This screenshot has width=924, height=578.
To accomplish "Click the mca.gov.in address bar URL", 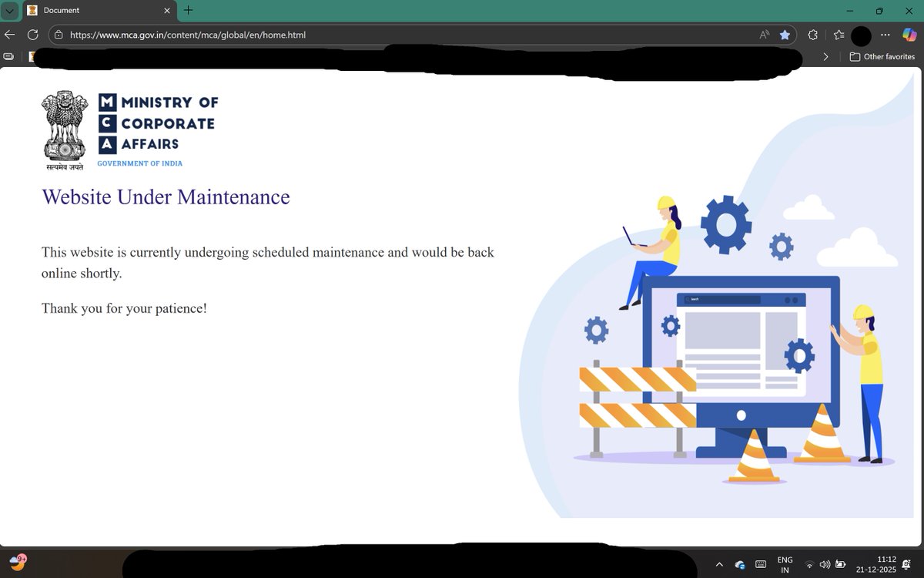I will 188,35.
